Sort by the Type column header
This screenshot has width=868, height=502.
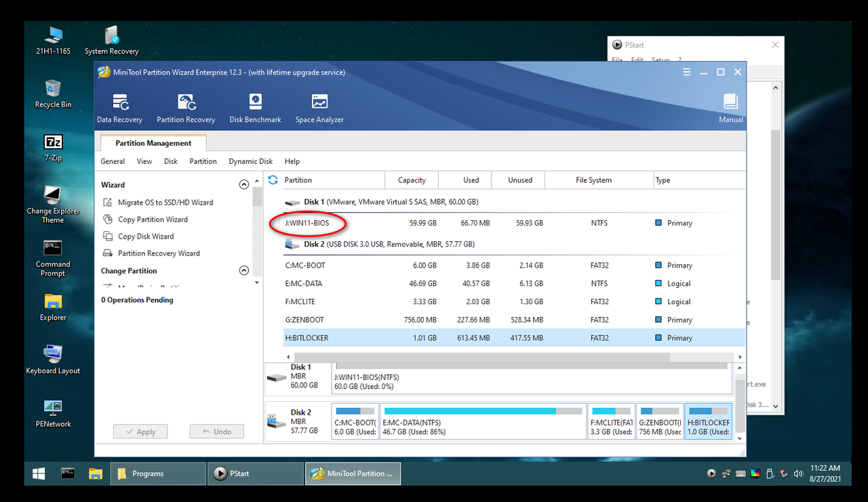(698, 180)
